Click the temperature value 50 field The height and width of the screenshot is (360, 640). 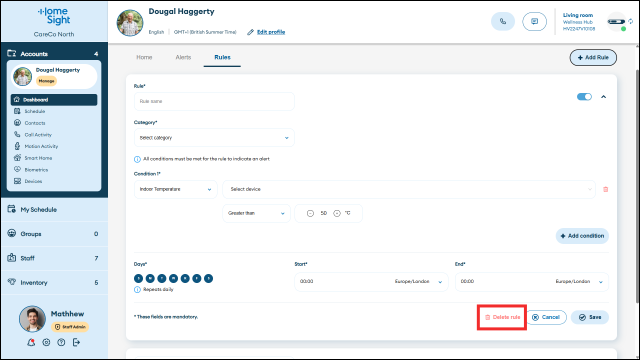(324, 213)
